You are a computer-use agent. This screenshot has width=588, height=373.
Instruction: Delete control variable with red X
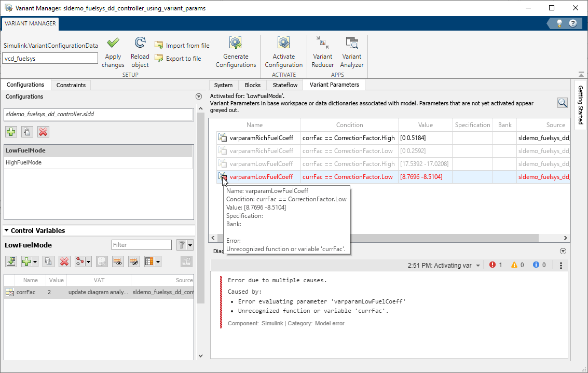(64, 261)
